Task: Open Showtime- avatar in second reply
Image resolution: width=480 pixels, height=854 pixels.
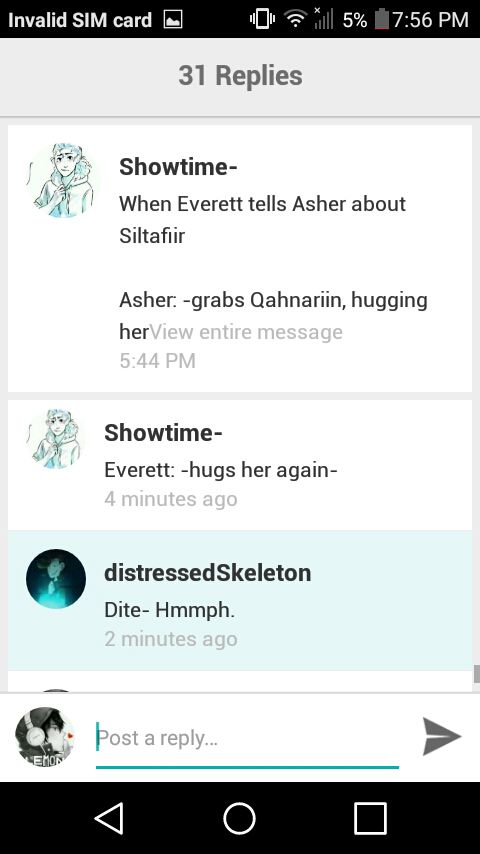Action: 56,439
